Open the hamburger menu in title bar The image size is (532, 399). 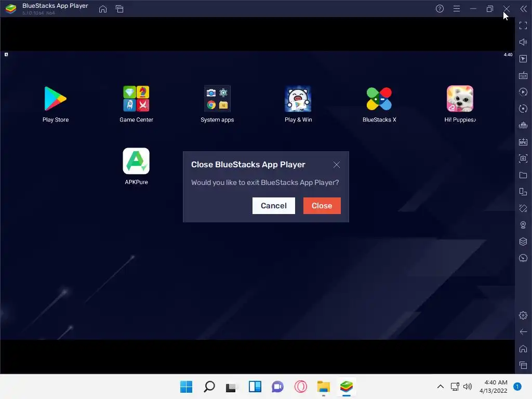pos(456,9)
